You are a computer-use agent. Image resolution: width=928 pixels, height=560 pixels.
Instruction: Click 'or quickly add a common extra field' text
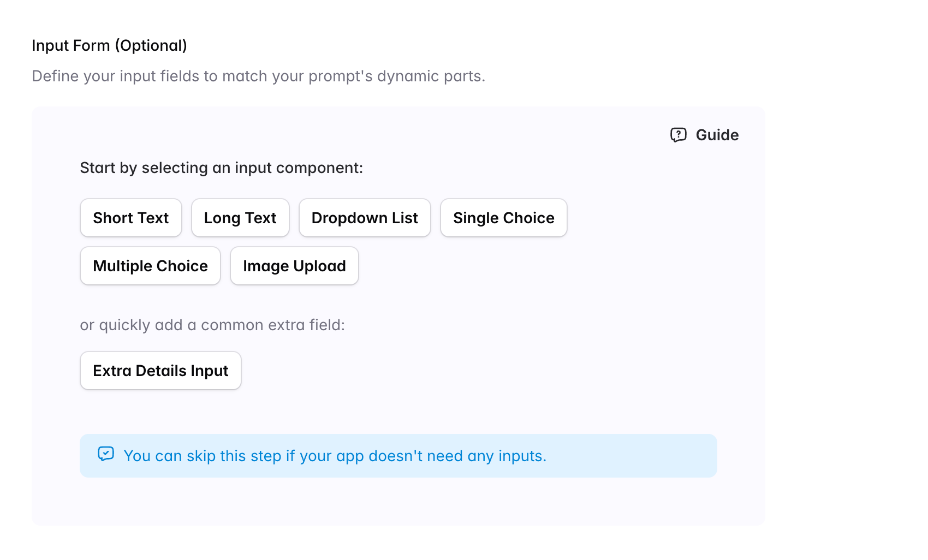[212, 325]
